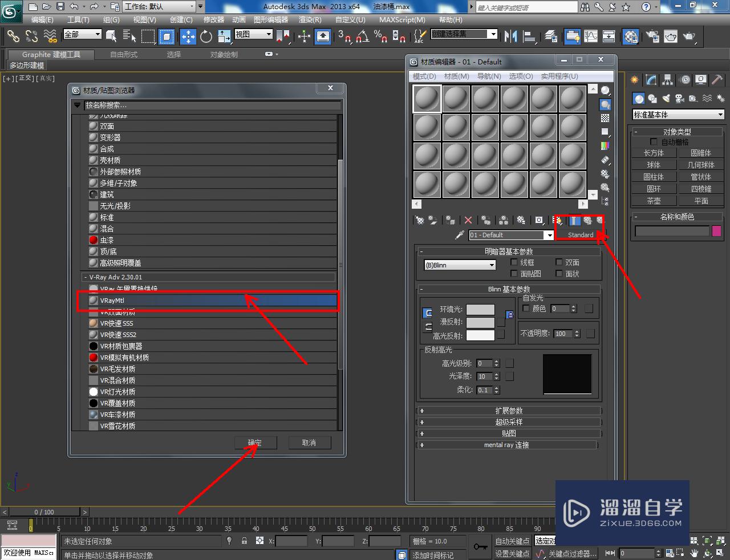730x560 pixels.
Task: Open the 全部 selection filter dropdown
Action: [x=82, y=34]
